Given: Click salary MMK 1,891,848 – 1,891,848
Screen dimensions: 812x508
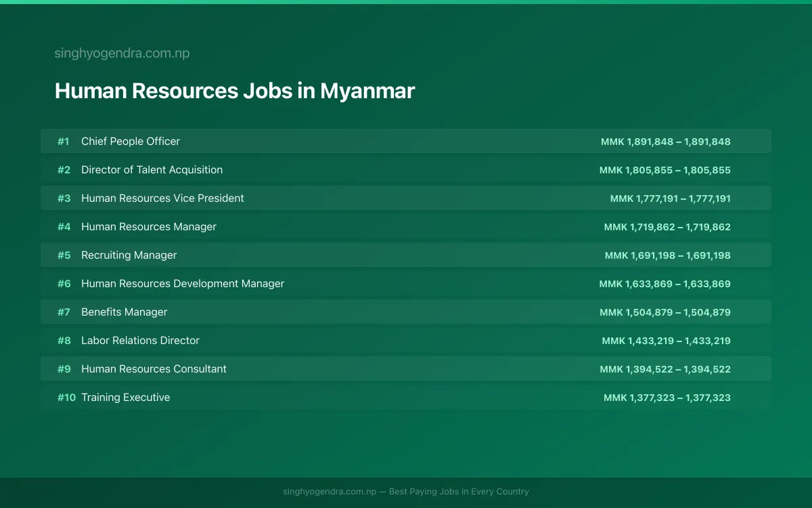Looking at the screenshot, I should pyautogui.click(x=666, y=142).
